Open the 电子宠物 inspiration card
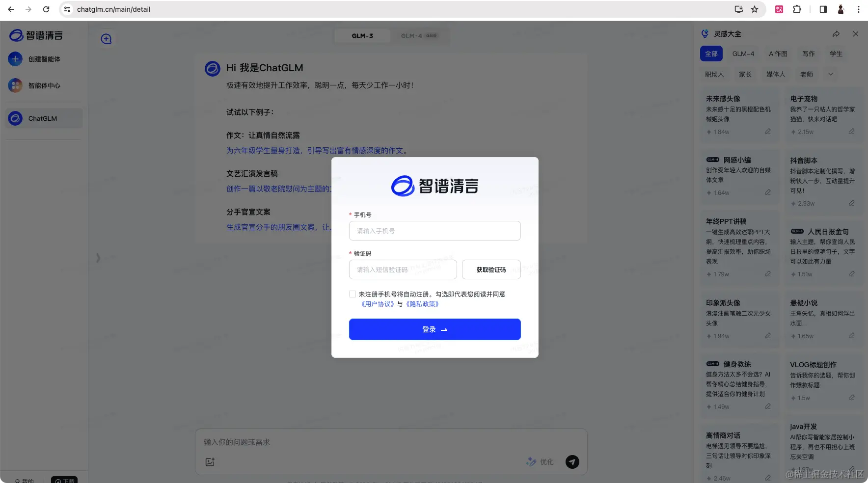Screen dimensions: 868x483 tap(823, 115)
